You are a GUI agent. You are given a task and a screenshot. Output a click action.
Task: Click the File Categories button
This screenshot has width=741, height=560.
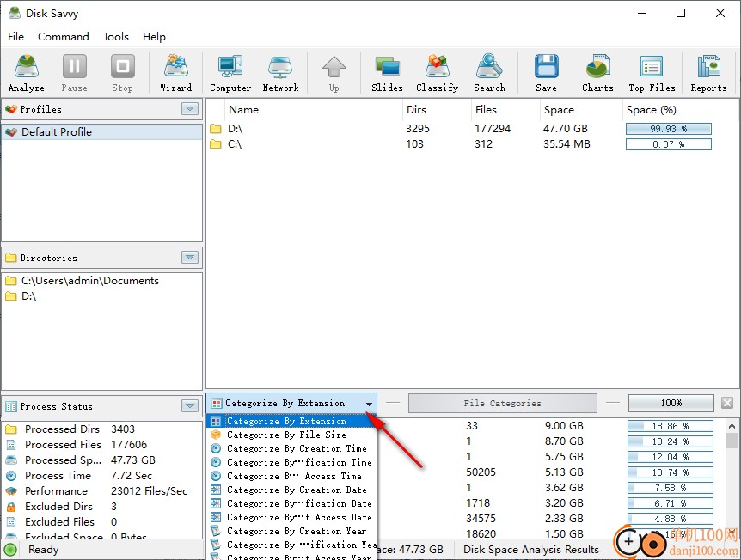502,403
